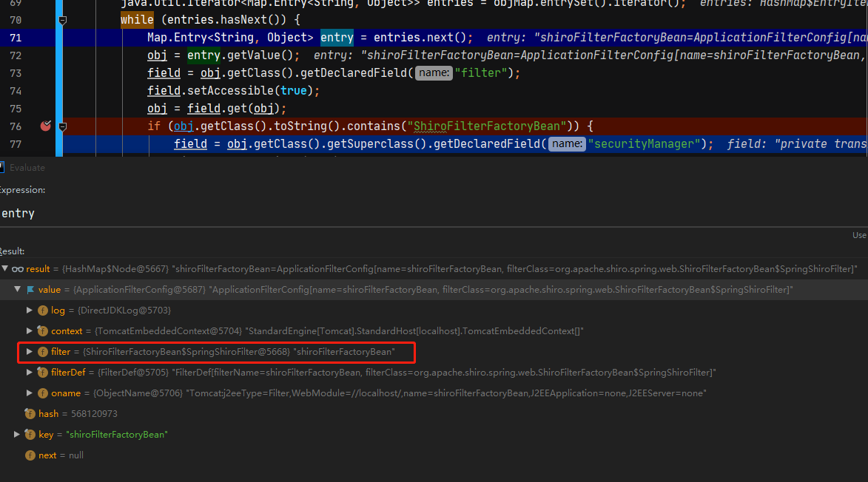Collapse the while loop fold marker on line 70
The height and width of the screenshot is (482, 868).
[63, 20]
